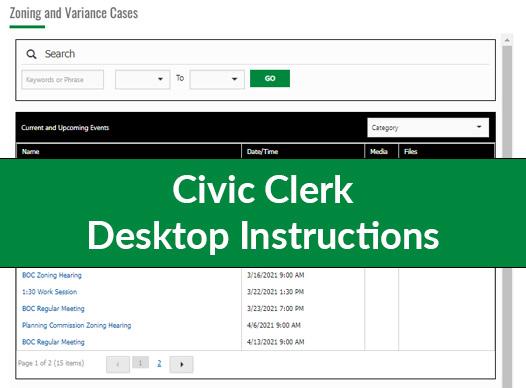Click the scrollbar up arrow
The image size is (526, 388).
point(507,40)
